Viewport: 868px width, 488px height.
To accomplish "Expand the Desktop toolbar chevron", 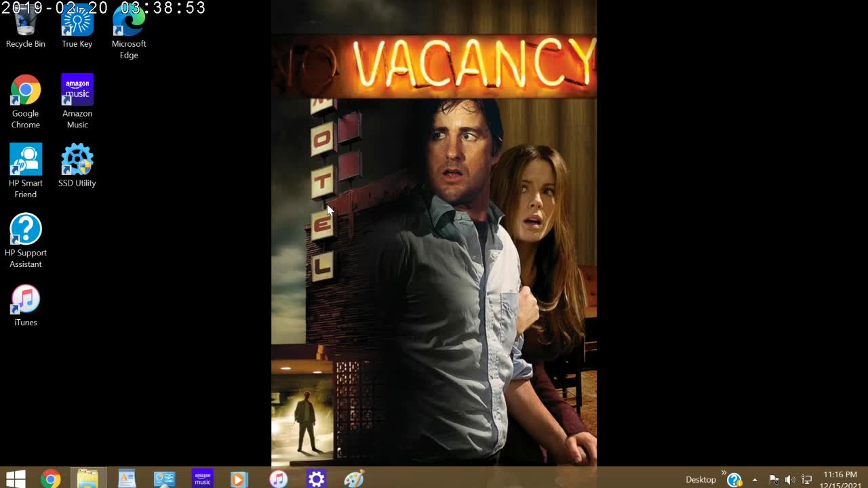I will click(x=724, y=473).
